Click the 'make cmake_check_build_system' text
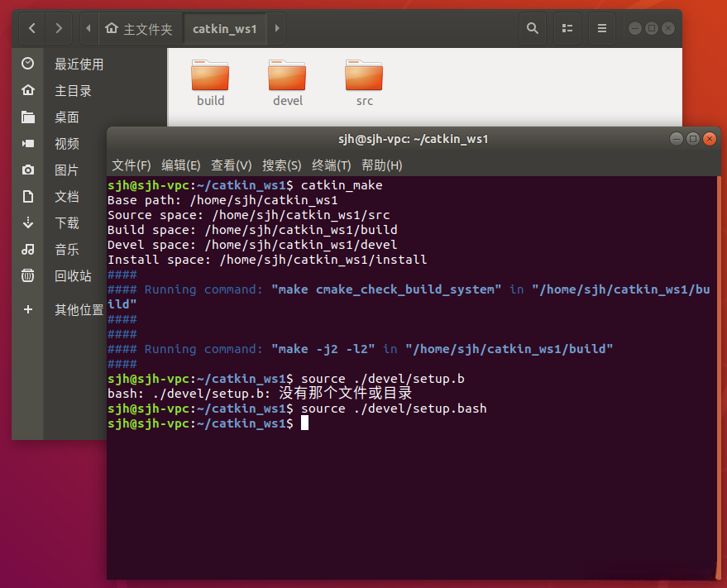Viewport: 727px width, 588px height. click(386, 289)
